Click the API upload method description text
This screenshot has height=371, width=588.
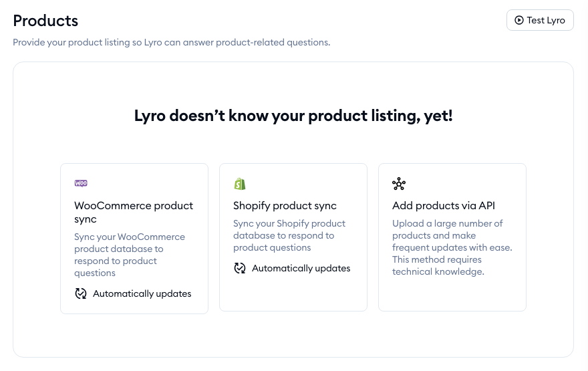click(x=452, y=247)
